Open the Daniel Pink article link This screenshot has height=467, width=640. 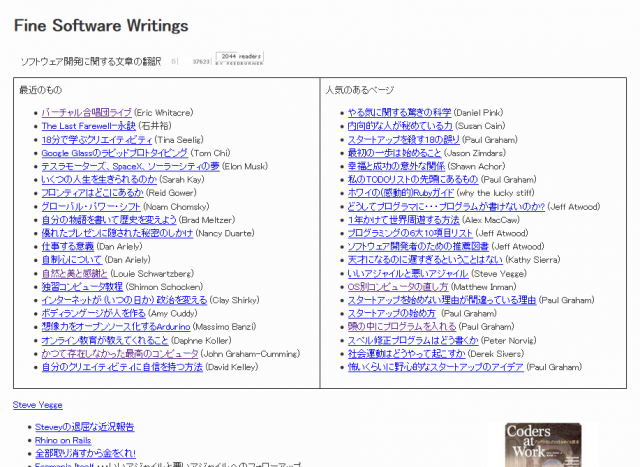tap(400, 113)
